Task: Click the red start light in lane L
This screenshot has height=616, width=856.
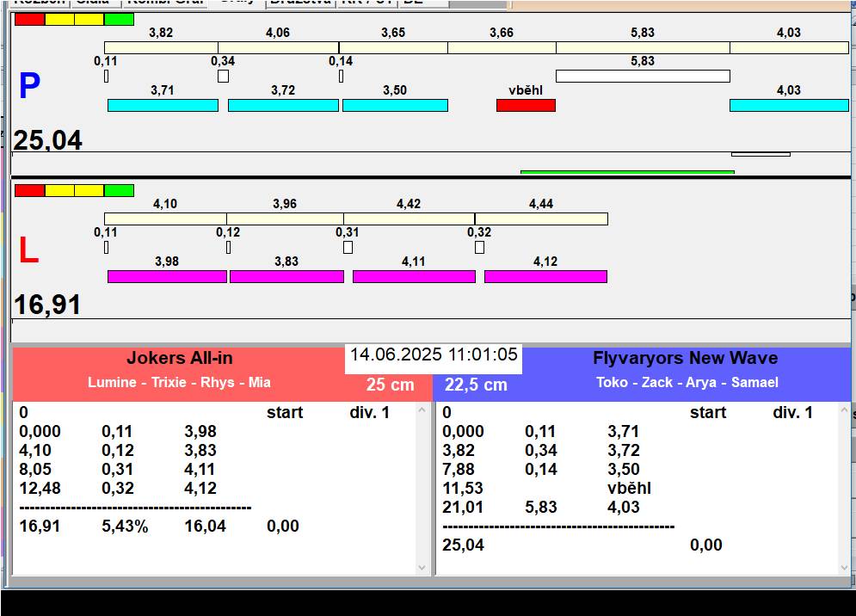Action: pos(29,190)
